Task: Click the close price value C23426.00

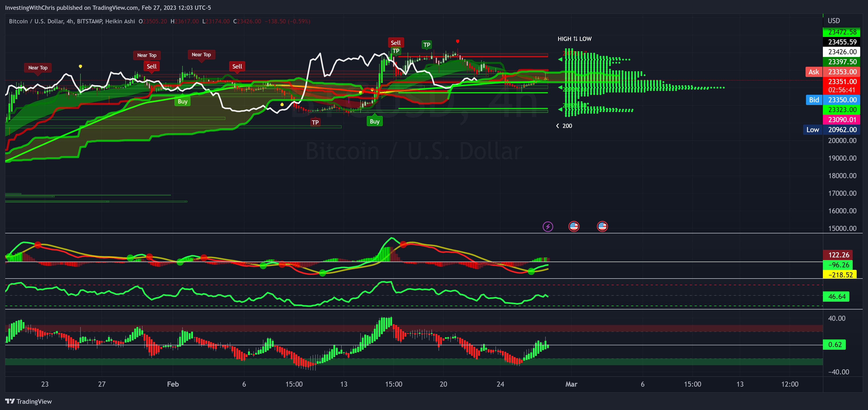Action: tap(247, 21)
